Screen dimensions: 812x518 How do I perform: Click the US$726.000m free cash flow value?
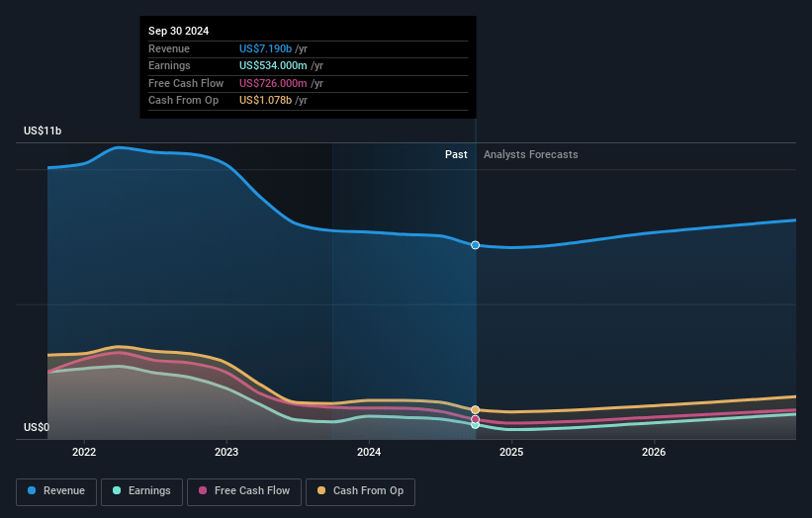[x=273, y=83]
